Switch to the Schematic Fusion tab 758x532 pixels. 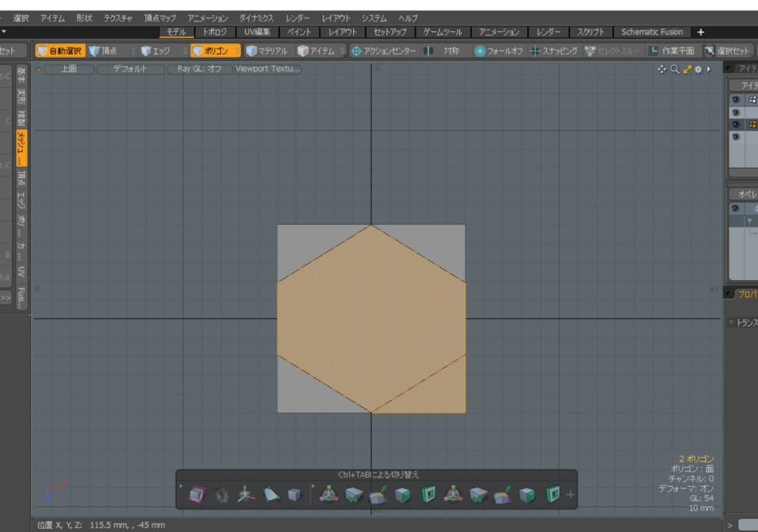pos(652,32)
